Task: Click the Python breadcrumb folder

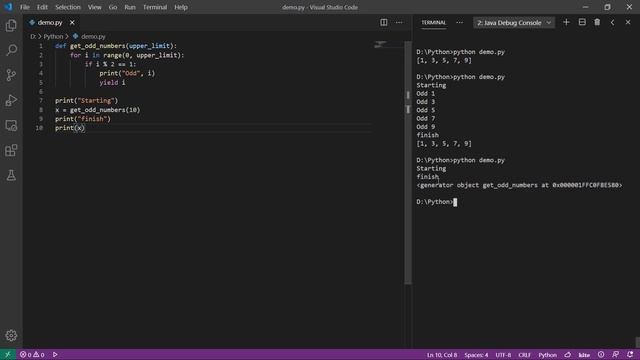Action: (x=53, y=36)
